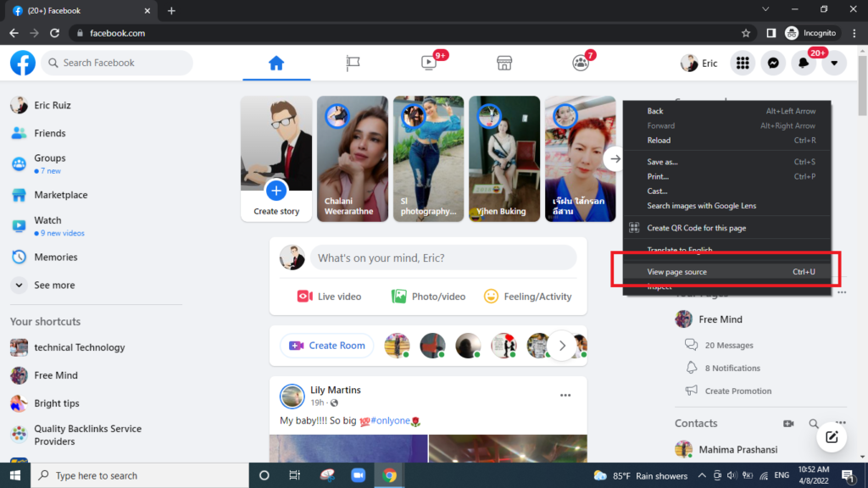The height and width of the screenshot is (488, 868).
Task: Click the Search Facebook input field
Action: [123, 63]
